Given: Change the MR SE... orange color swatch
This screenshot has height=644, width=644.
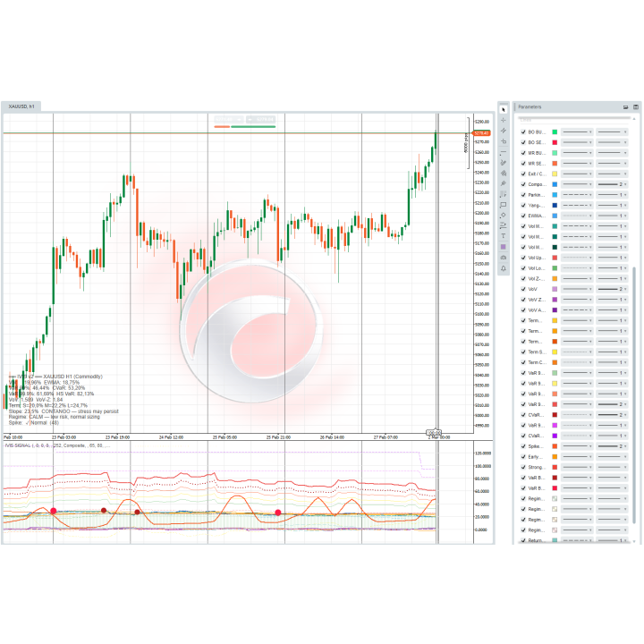Looking at the screenshot, I should coord(555,164).
